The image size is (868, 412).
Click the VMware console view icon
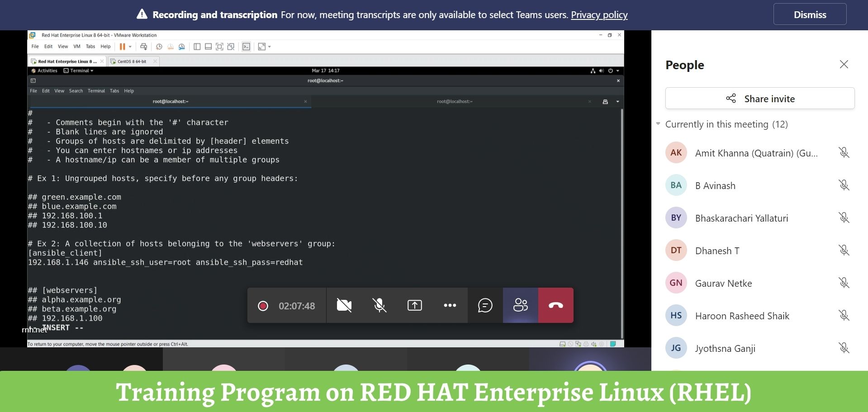click(x=246, y=47)
